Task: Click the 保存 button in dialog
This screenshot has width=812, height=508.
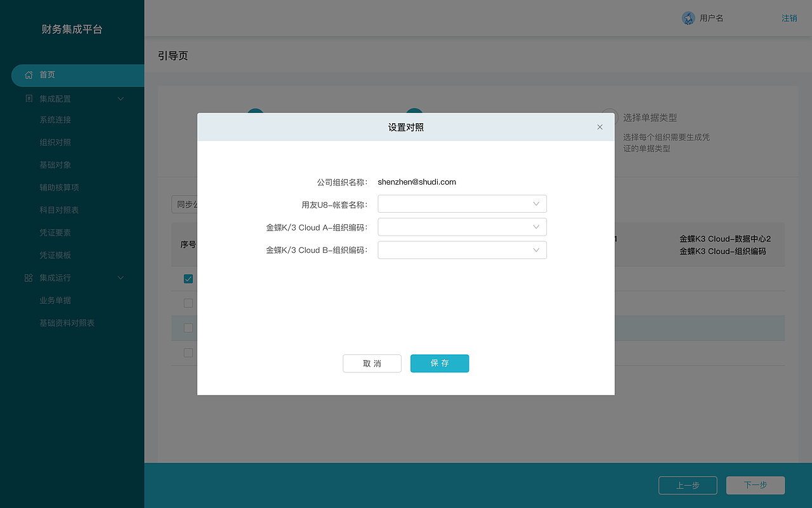Action: tap(440, 363)
